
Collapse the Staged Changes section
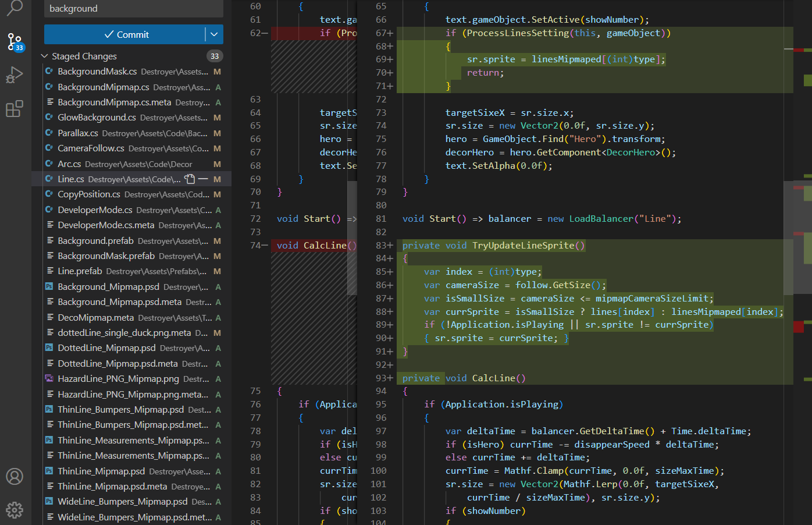44,56
